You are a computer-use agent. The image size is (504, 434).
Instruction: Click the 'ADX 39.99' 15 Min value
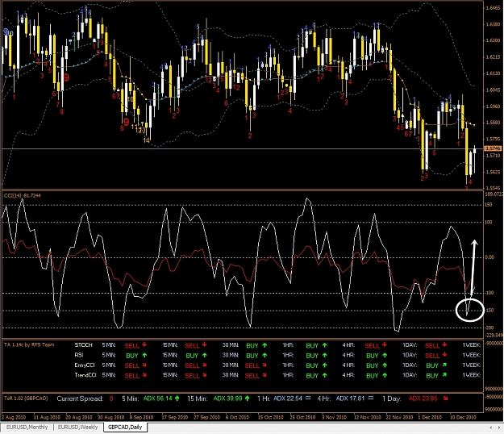tap(227, 399)
